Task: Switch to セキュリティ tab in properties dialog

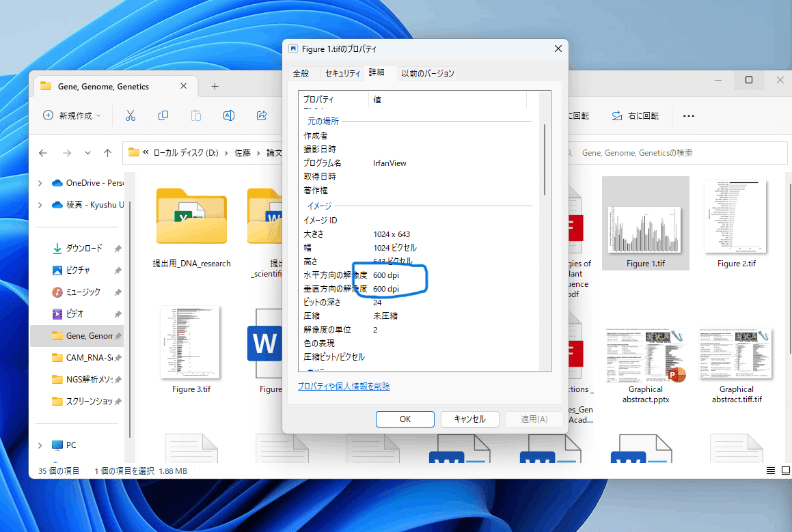Action: pyautogui.click(x=342, y=74)
